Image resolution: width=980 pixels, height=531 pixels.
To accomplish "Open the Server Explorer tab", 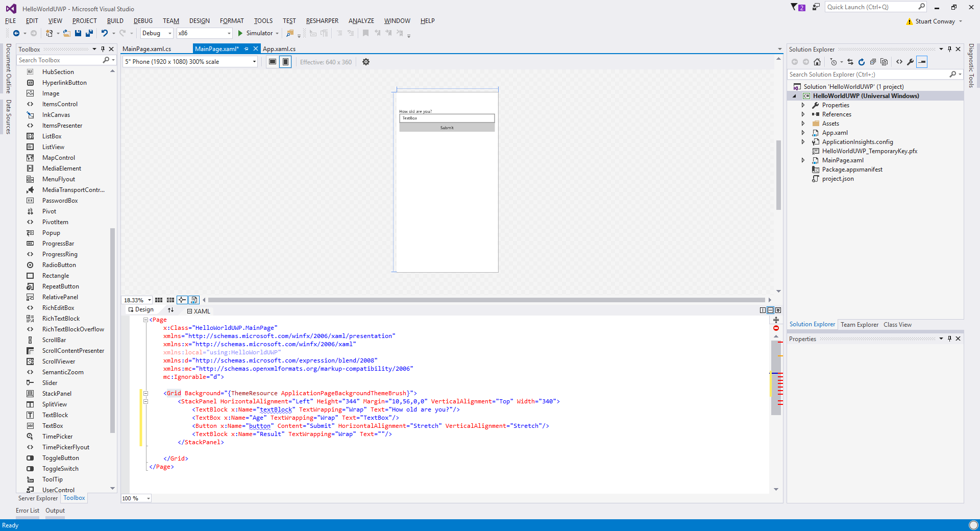I will coord(38,498).
